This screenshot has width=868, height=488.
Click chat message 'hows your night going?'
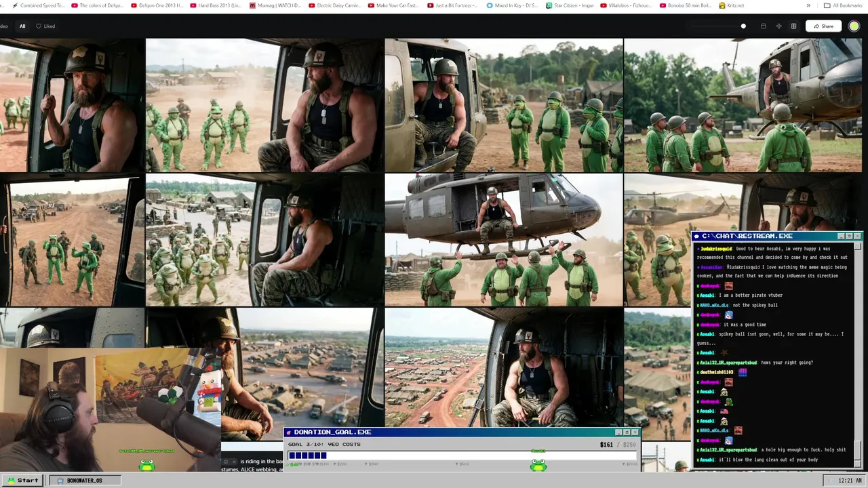[787, 363]
